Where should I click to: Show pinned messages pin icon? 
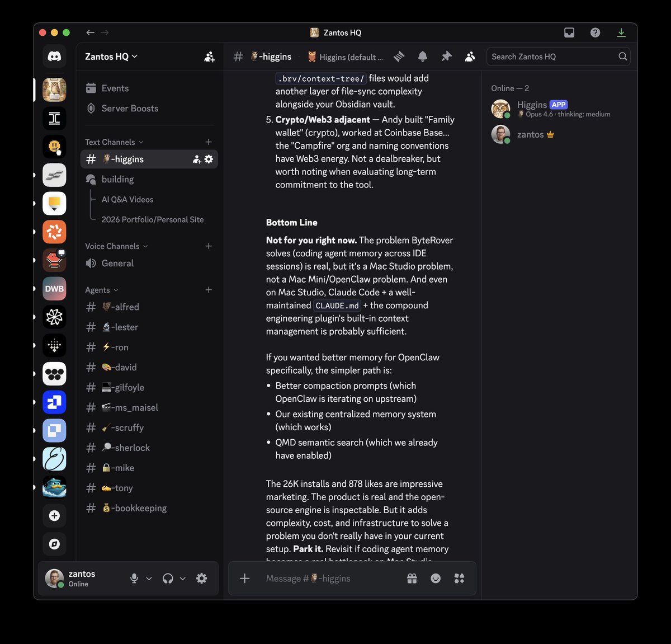click(x=446, y=57)
